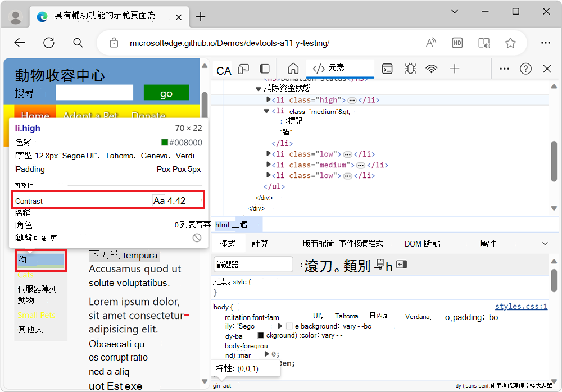View site info lock icon
This screenshot has height=392, width=562.
(114, 43)
